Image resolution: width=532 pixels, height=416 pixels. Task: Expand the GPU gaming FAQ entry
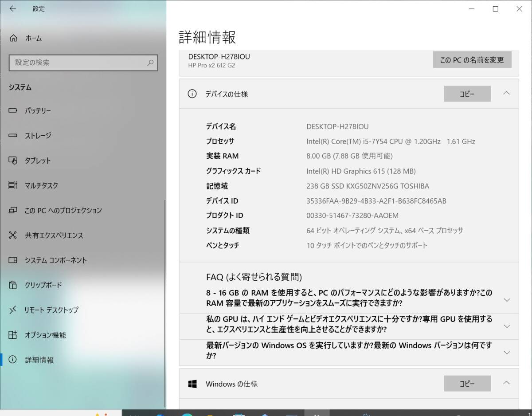pos(507,326)
